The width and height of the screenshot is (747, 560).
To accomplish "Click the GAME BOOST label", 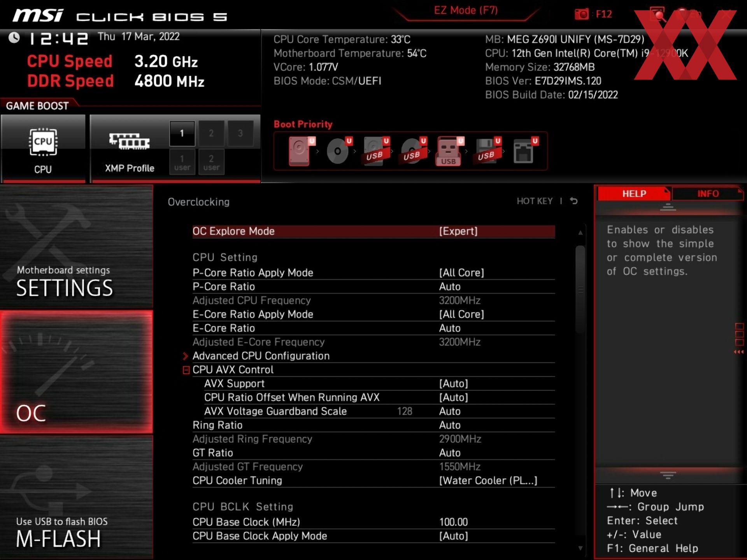I will tap(37, 106).
